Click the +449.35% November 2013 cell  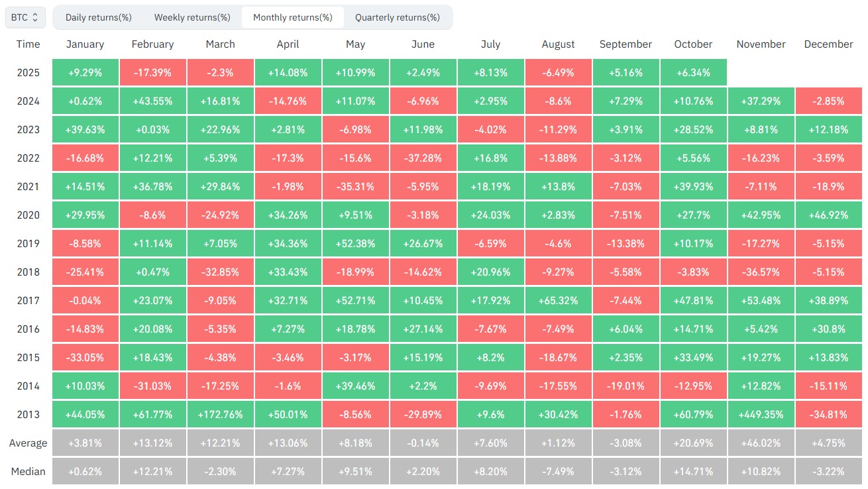point(761,415)
